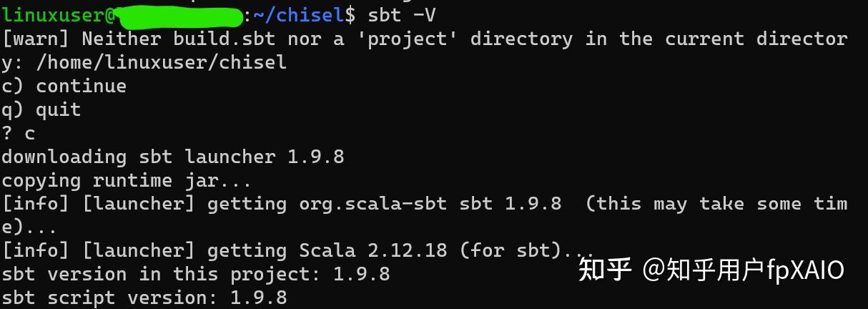Click the "downloading sbt launcher 1.9.8" line
This screenshot has height=309, width=868.
pos(172,157)
